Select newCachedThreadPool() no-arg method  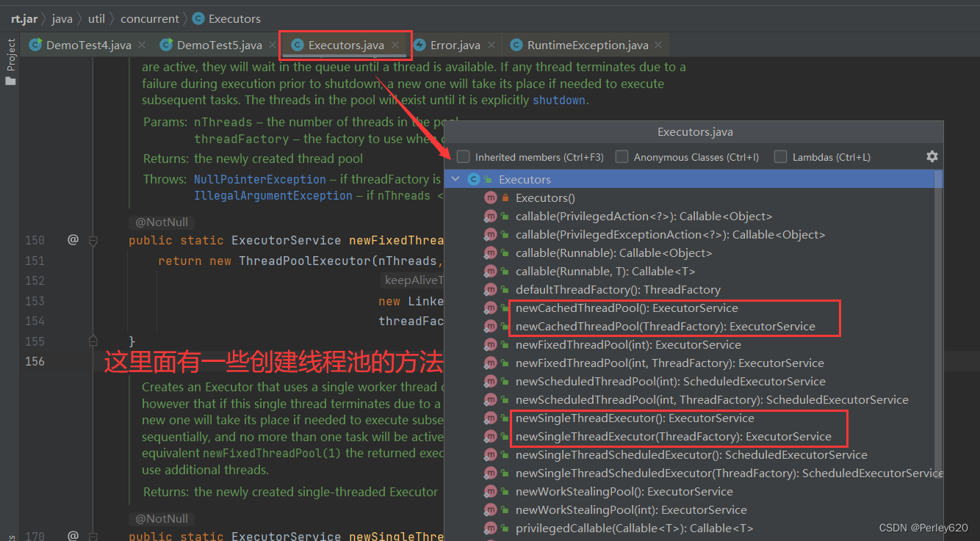click(627, 308)
